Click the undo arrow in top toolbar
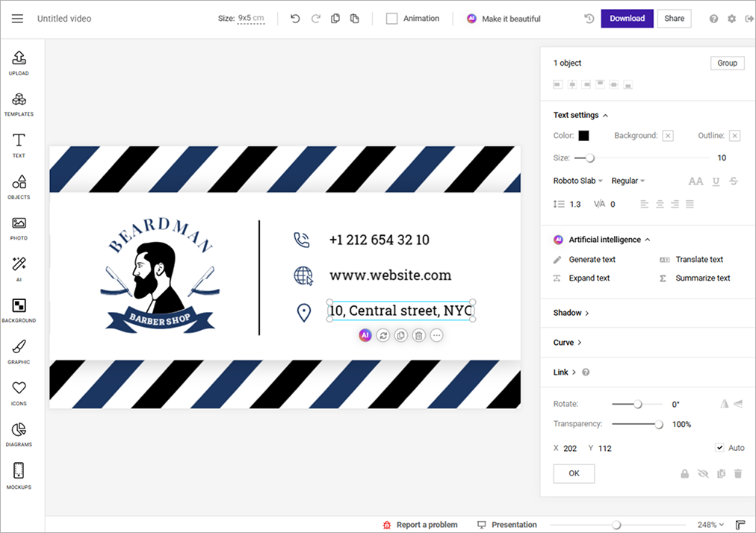This screenshot has height=533, width=756. pyautogui.click(x=295, y=19)
